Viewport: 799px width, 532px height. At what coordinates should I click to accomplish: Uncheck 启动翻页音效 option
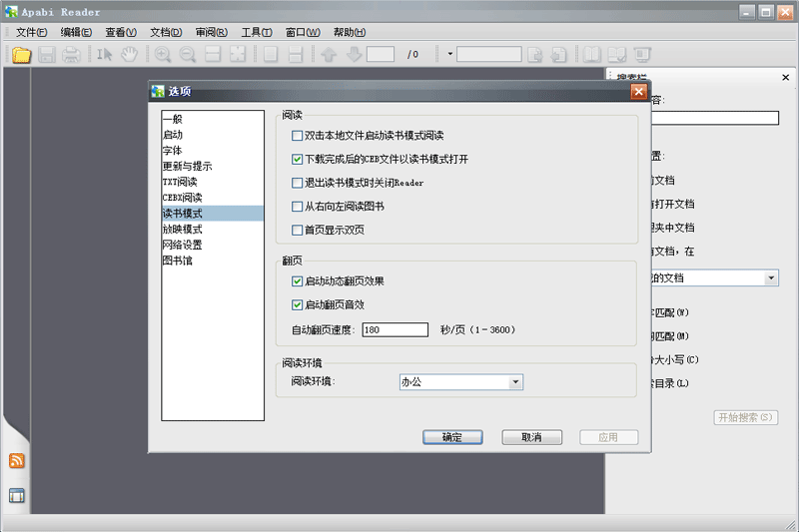coord(297,305)
